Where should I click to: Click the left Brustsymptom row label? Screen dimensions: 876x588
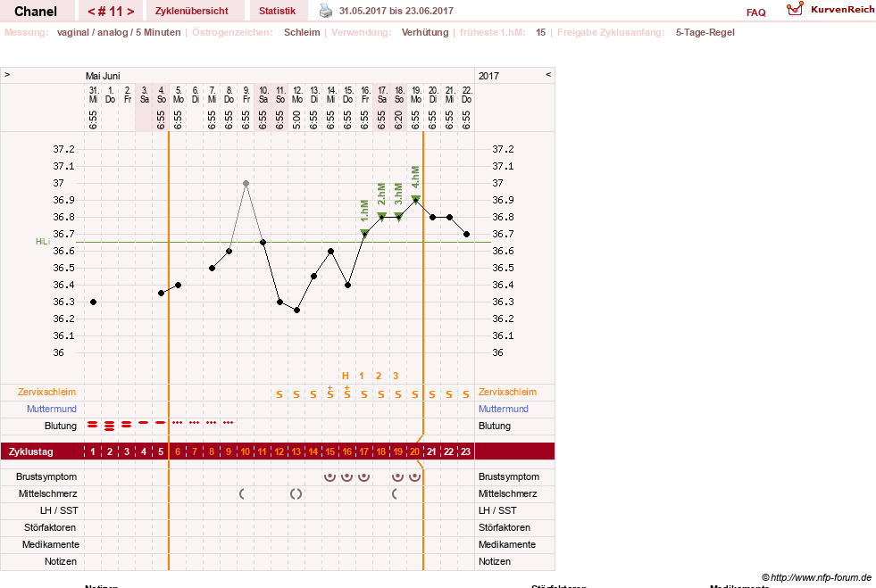pos(46,476)
